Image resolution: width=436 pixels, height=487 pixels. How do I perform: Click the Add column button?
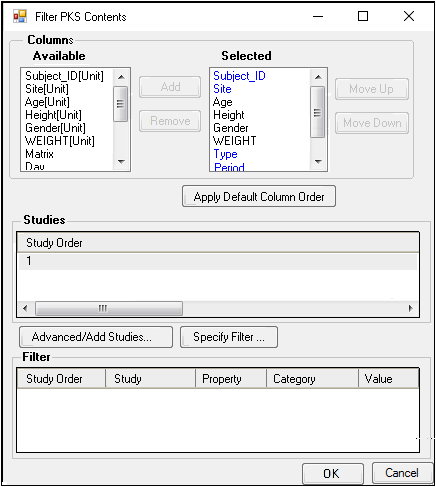coord(170,87)
